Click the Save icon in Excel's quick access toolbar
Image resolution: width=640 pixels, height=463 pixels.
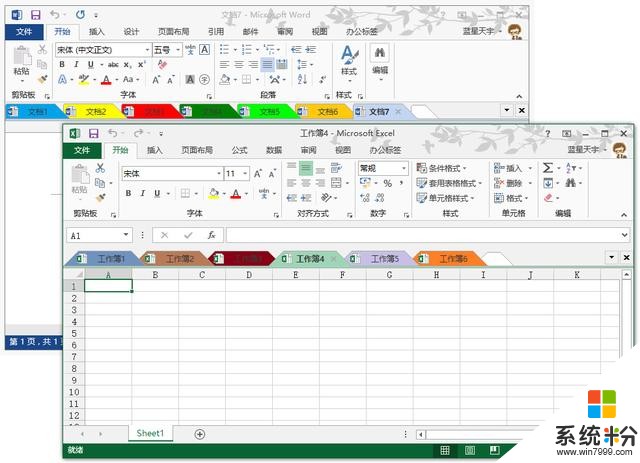[x=94, y=134]
